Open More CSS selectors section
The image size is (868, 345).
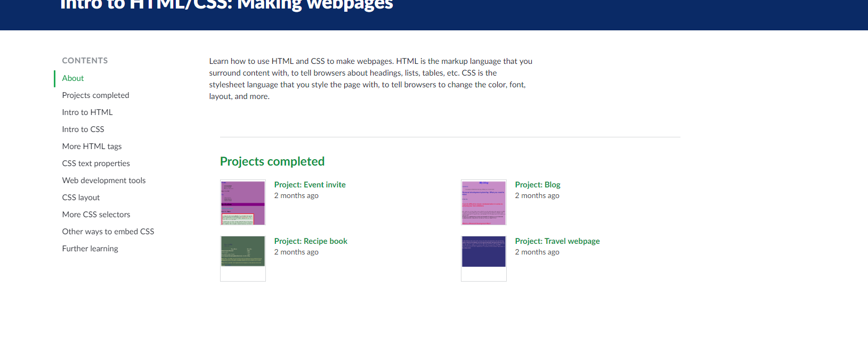pyautogui.click(x=96, y=215)
